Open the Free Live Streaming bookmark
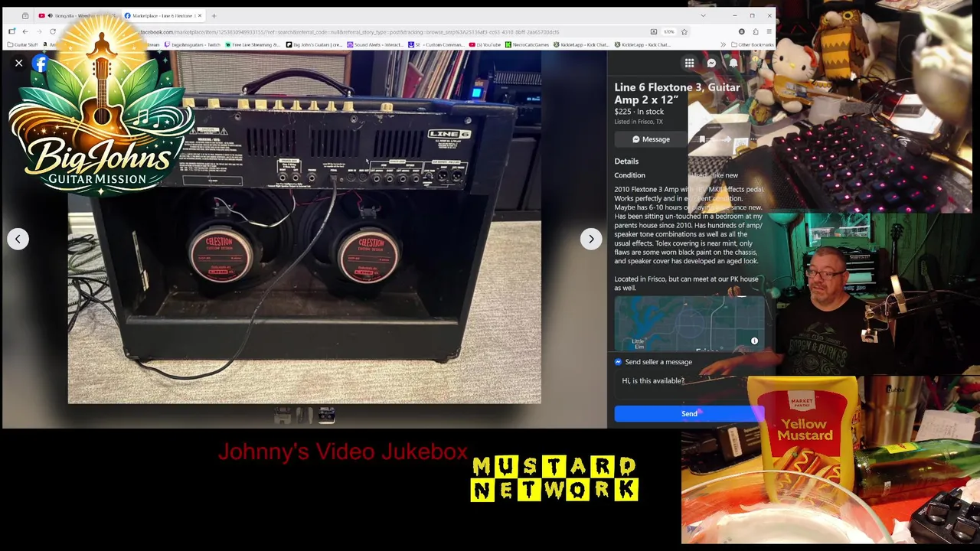This screenshot has height=551, width=980. pos(253,44)
